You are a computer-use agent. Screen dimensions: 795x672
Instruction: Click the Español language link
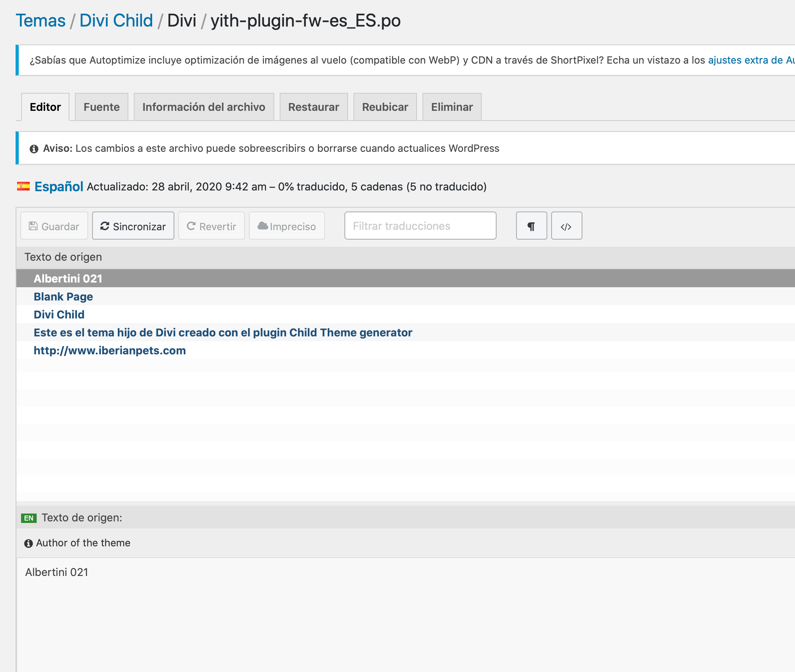click(x=59, y=187)
